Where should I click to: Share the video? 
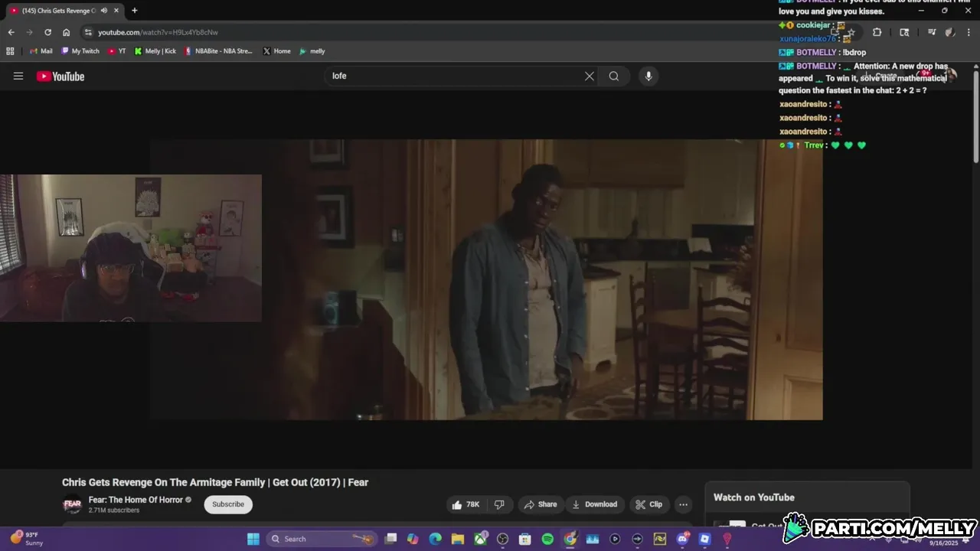click(x=541, y=504)
